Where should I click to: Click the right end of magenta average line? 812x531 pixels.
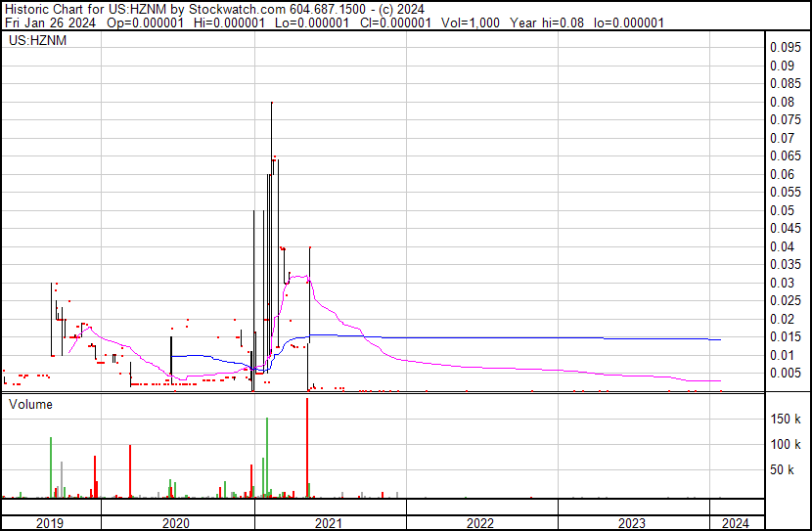[x=720, y=380]
